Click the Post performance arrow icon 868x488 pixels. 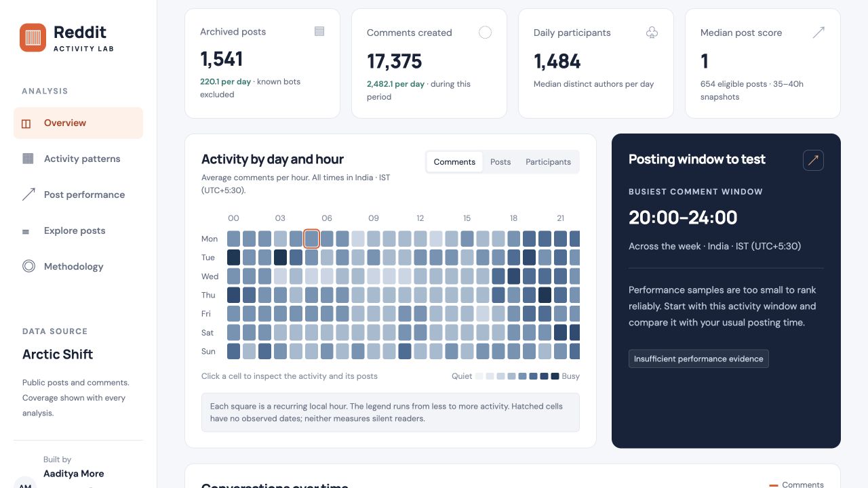(28, 195)
